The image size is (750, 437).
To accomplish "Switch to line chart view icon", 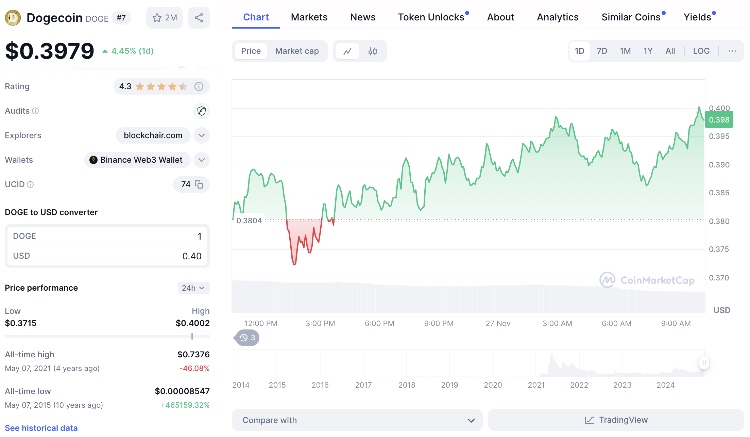I will click(x=348, y=51).
